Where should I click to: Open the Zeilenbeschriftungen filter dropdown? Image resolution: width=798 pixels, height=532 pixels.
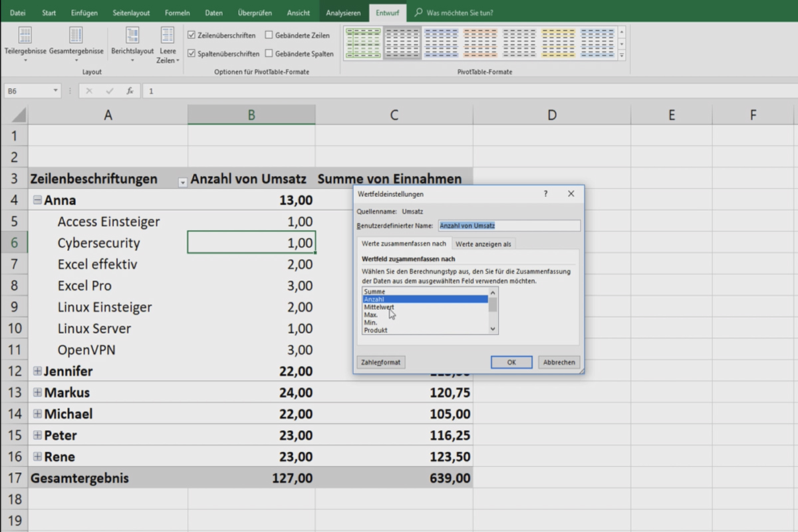click(x=182, y=181)
